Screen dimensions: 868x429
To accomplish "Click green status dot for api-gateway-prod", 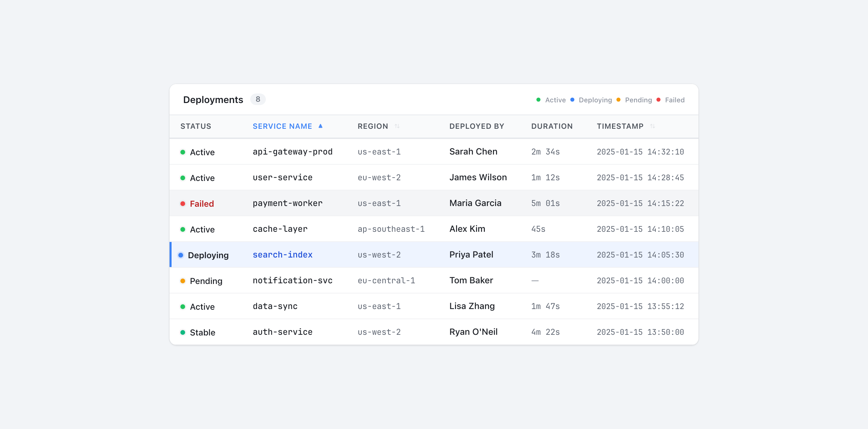I will coord(183,152).
